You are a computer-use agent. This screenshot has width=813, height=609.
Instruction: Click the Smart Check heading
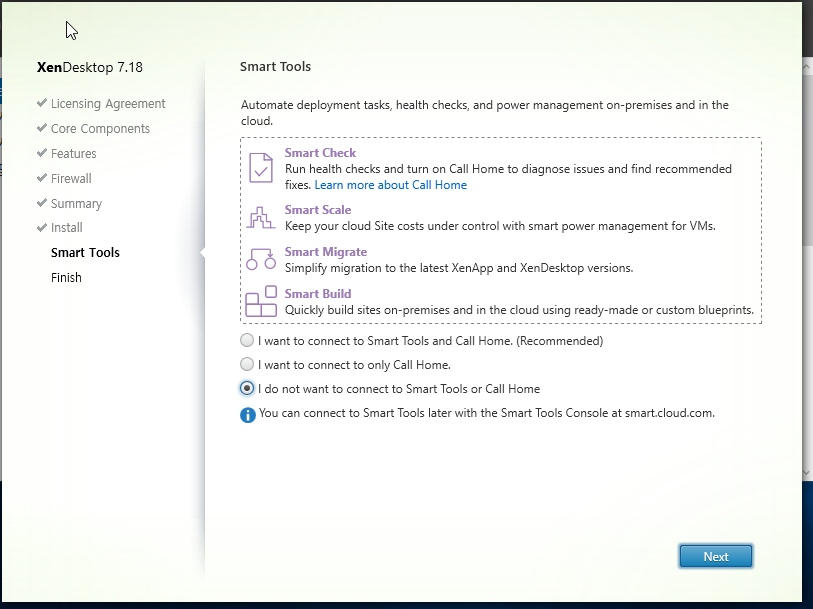(x=320, y=153)
